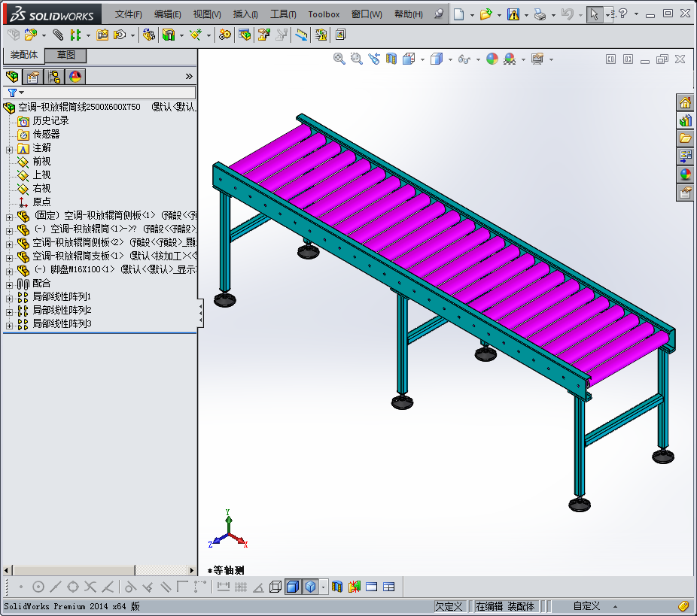697x616 pixels.
Task: Select the 前视 plane in the tree
Action: point(42,161)
